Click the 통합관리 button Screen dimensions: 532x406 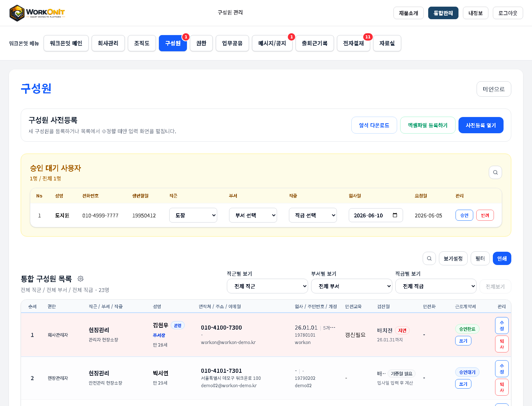(443, 13)
